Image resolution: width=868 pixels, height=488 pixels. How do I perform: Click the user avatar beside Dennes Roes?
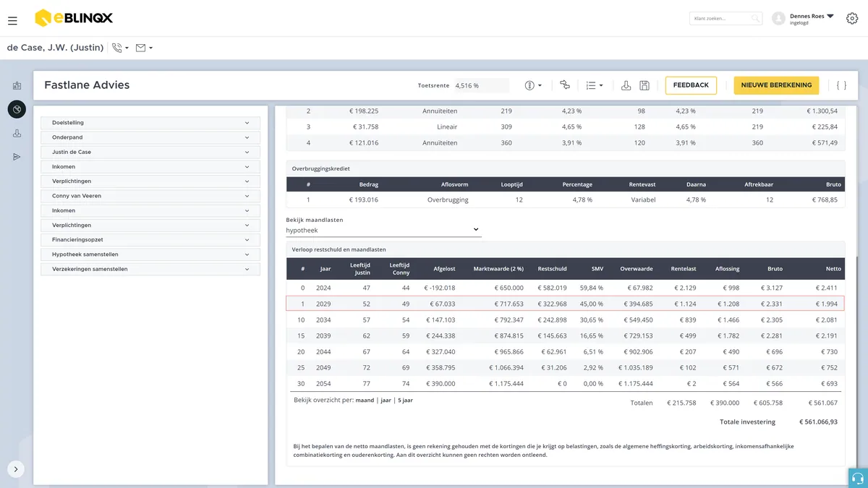[778, 19]
